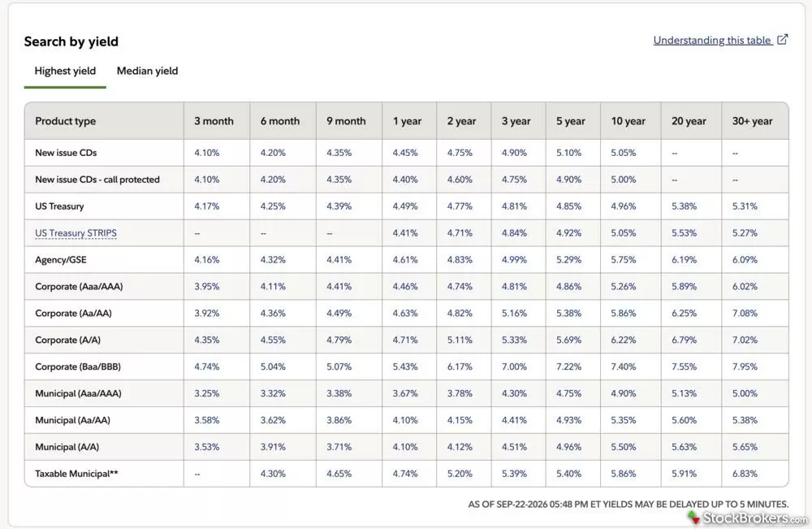The height and width of the screenshot is (529, 812).
Task: Click the Taxable Municipal** row label
Action: pyautogui.click(x=76, y=474)
